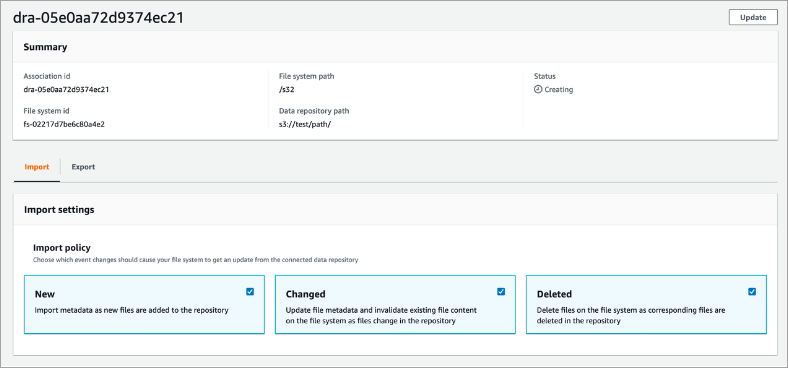The height and width of the screenshot is (368, 788).
Task: Click the Status label
Action: 545,76
